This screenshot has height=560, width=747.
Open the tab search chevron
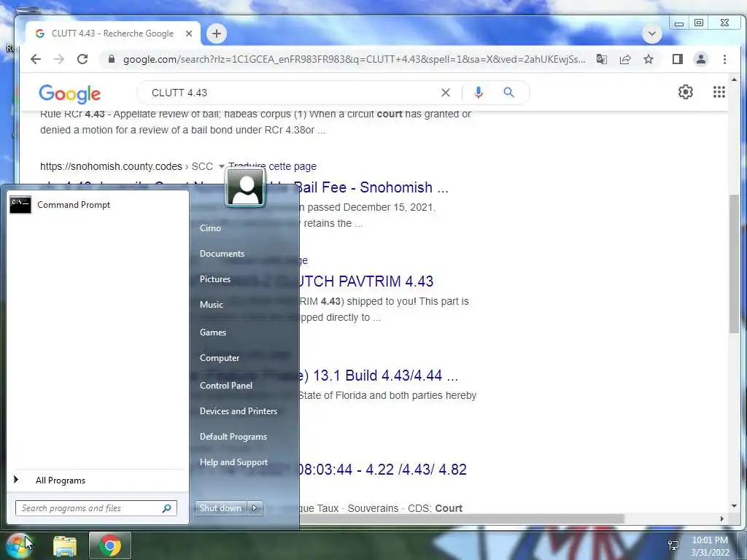(x=652, y=34)
